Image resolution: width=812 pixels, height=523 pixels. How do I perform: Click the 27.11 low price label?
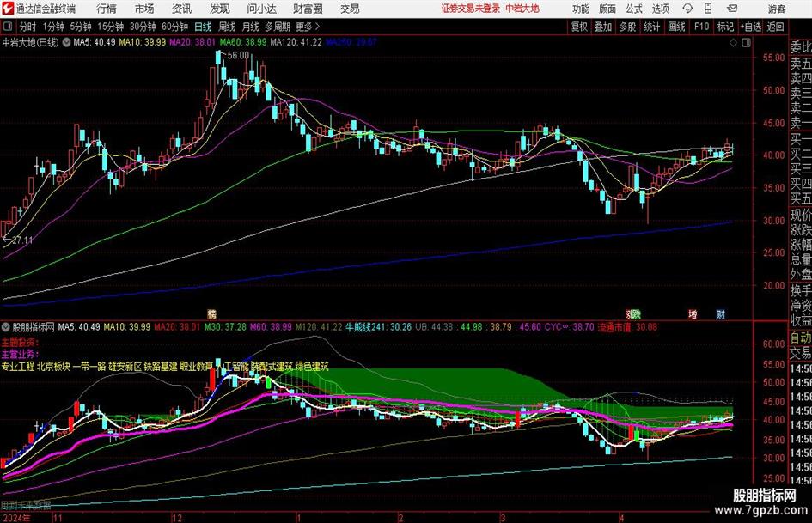(22, 240)
